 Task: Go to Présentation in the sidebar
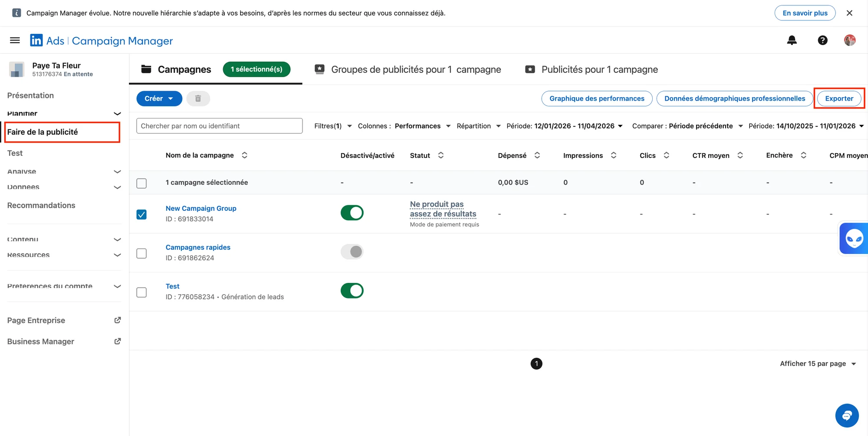(x=30, y=95)
